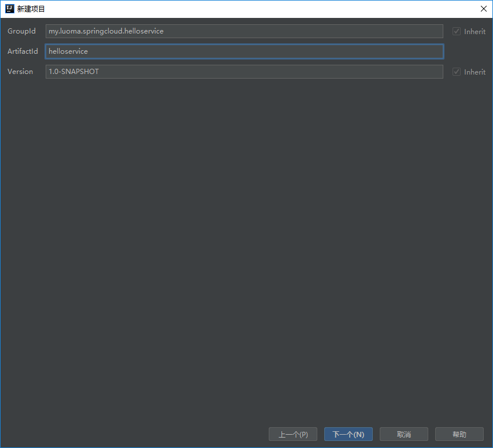Click the Inherit label beside GroupId

coord(475,32)
